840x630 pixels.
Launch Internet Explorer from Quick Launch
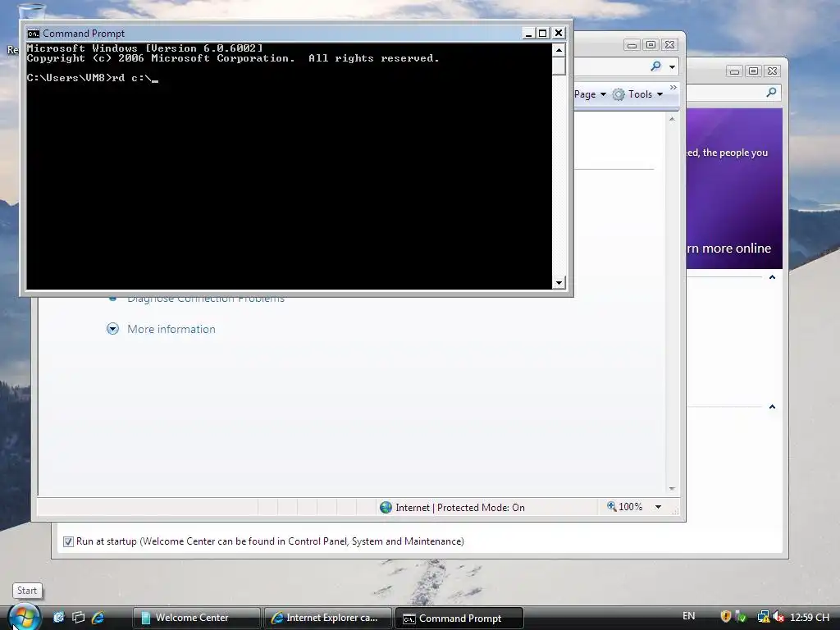[98, 617]
